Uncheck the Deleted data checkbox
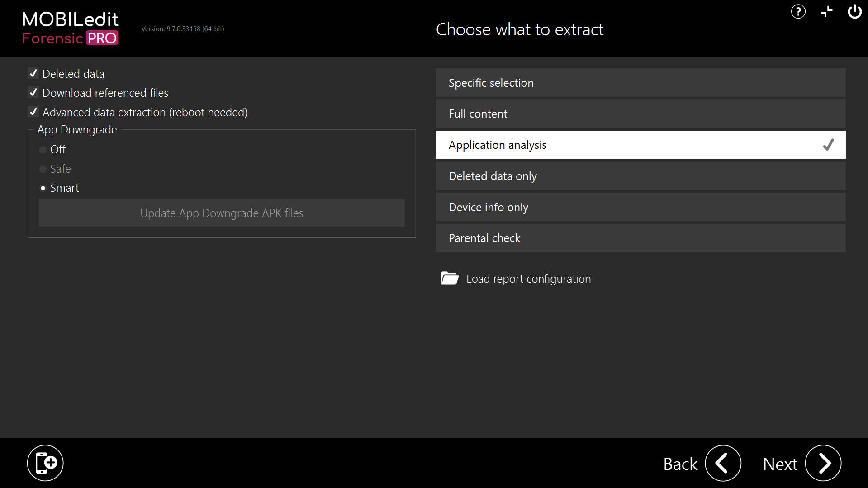Viewport: 868px width, 488px height. point(33,73)
